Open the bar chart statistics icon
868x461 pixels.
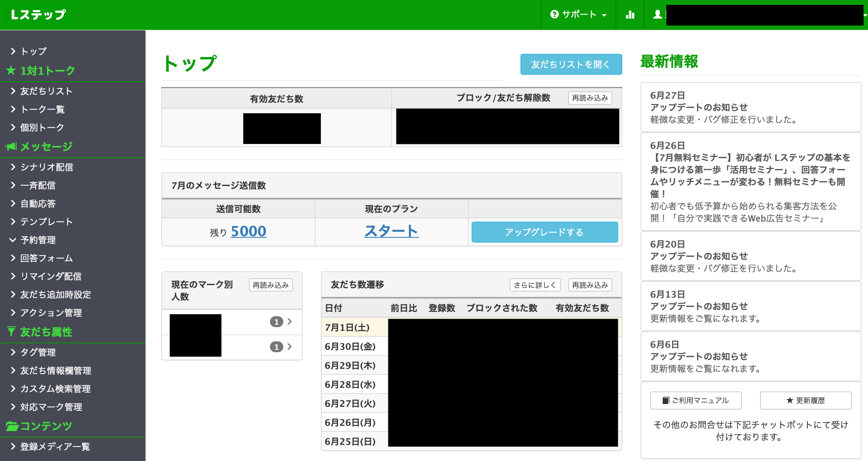click(630, 15)
